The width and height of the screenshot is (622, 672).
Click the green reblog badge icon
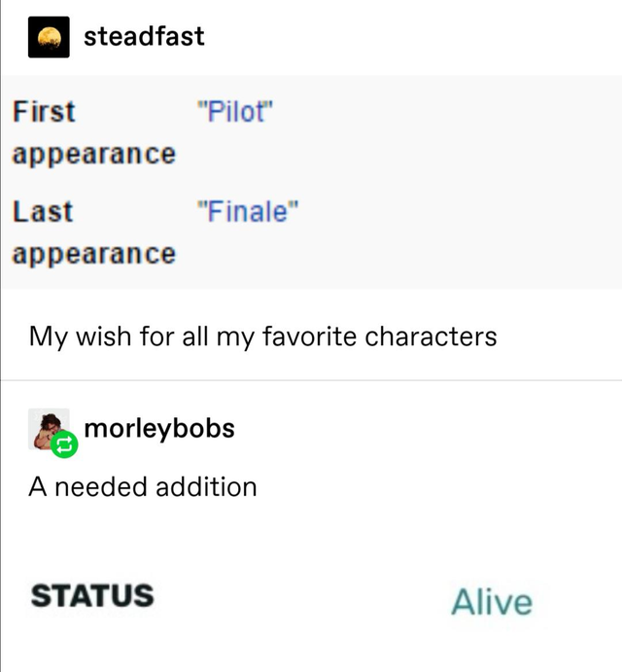coord(64,445)
